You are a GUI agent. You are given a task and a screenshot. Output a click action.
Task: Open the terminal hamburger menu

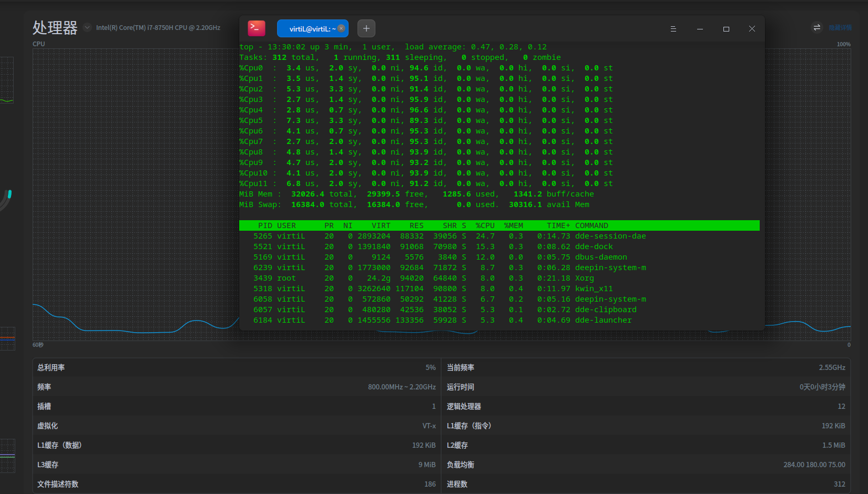[673, 29]
